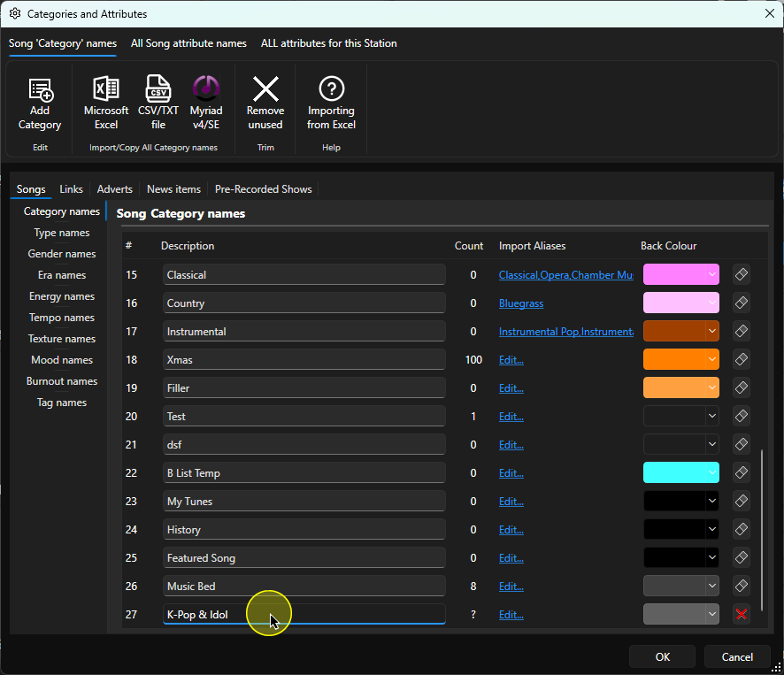
Task: Open Importing from Excel help
Action: 331,104
